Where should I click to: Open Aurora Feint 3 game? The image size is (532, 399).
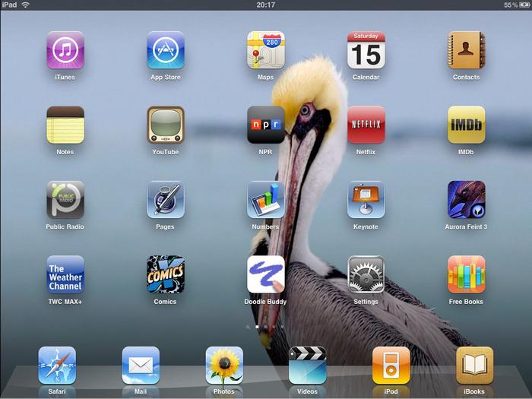click(x=466, y=199)
